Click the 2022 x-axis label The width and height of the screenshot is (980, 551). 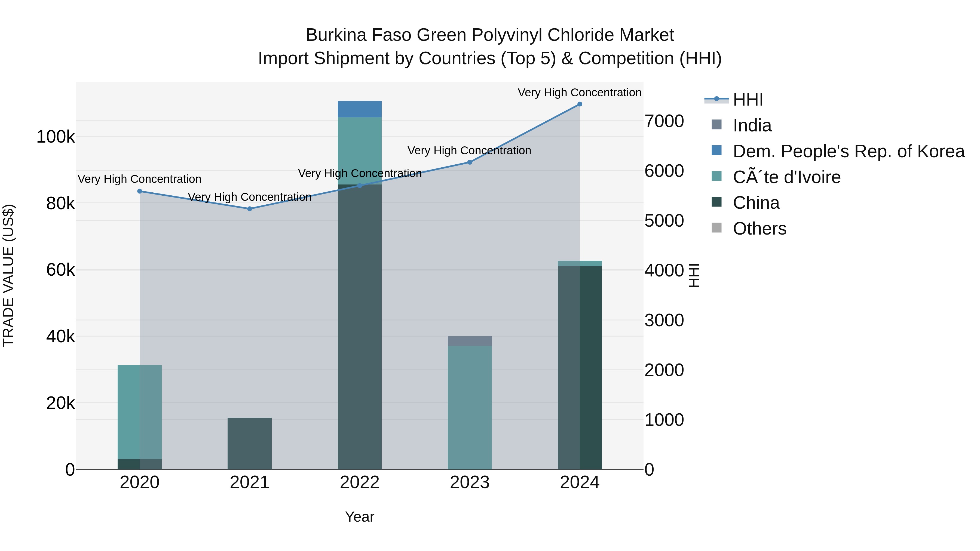[x=360, y=482]
